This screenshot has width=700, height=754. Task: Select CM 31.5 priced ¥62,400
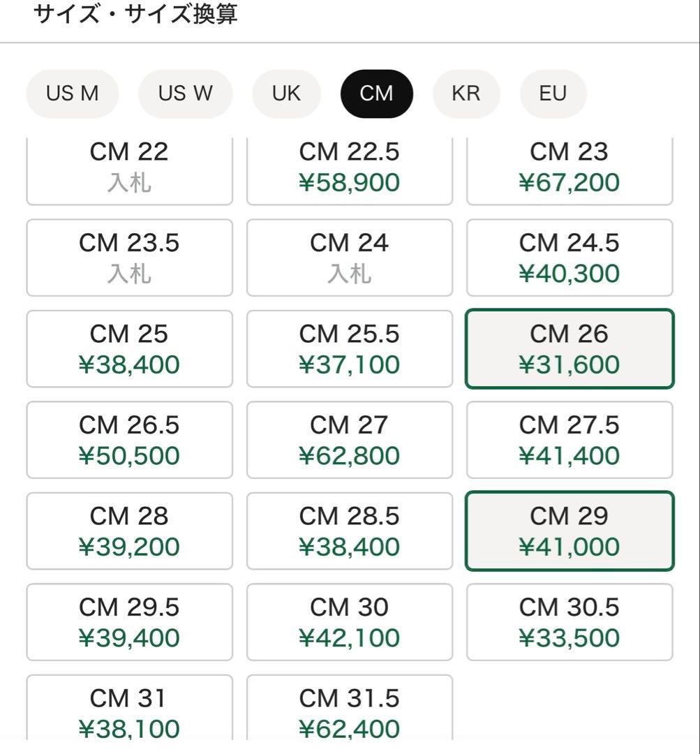pyautogui.click(x=349, y=711)
